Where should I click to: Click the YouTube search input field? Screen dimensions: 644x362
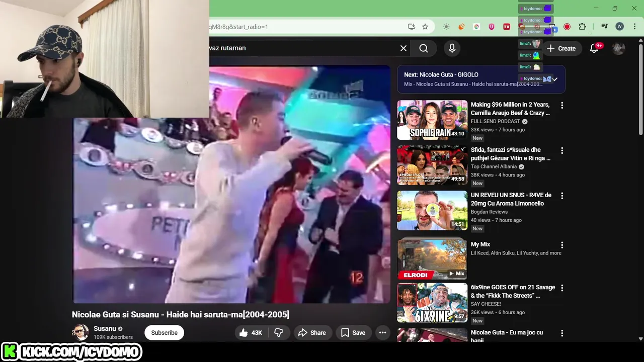pyautogui.click(x=302, y=48)
